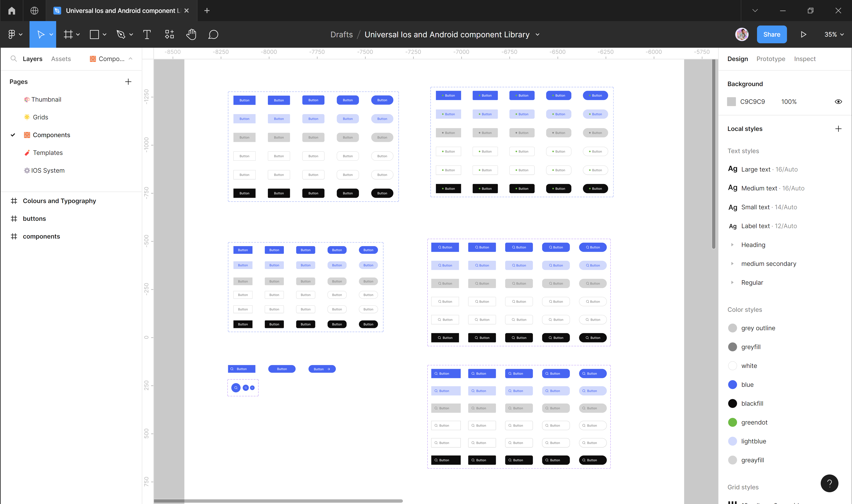Switch to the Prototype tab
The image size is (852, 504).
(x=771, y=59)
